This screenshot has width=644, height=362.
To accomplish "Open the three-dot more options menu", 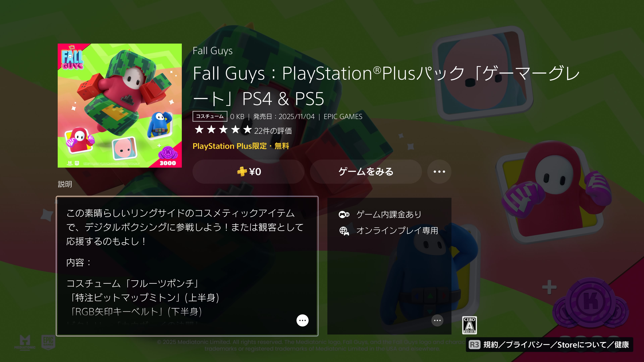I will 439,172.
